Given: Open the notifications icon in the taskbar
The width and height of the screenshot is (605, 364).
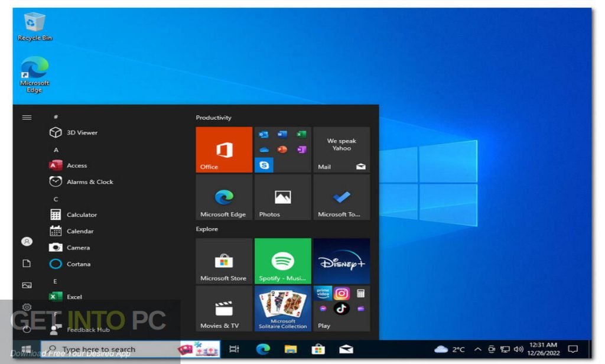Looking at the screenshot, I should [x=572, y=349].
